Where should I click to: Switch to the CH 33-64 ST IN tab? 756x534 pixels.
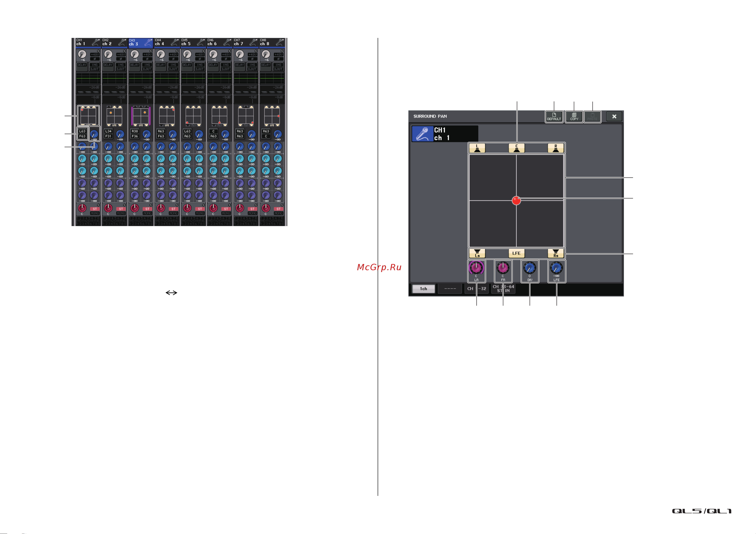coord(503,289)
